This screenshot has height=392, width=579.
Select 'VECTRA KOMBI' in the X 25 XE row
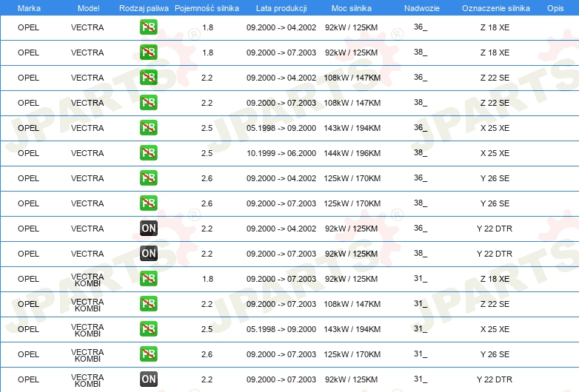[x=87, y=330]
